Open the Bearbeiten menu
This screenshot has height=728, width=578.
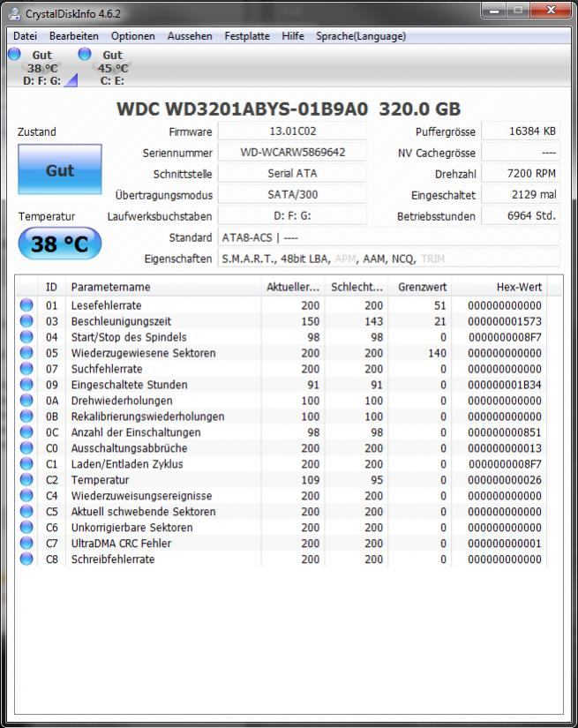74,36
